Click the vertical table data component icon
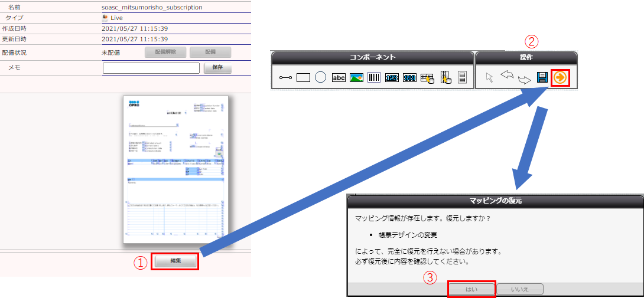 pos(446,77)
